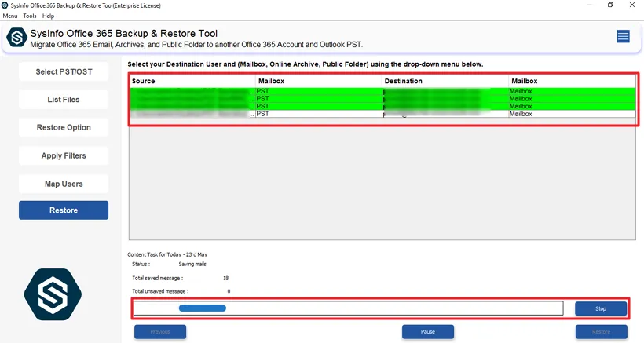The image size is (644, 343).
Task: Click the Destination column header
Action: [x=445, y=81]
